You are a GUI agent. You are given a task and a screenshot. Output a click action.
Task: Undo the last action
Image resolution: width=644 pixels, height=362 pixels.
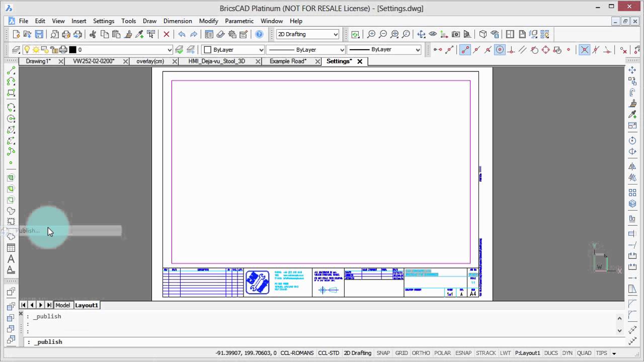click(x=182, y=34)
